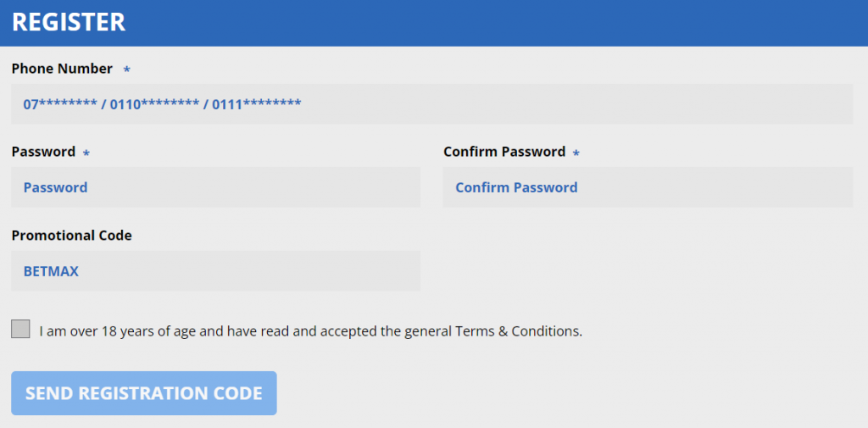Image resolution: width=868 pixels, height=428 pixels.
Task: Click the Promotional Code field showing BETMAX
Action: click(x=215, y=271)
